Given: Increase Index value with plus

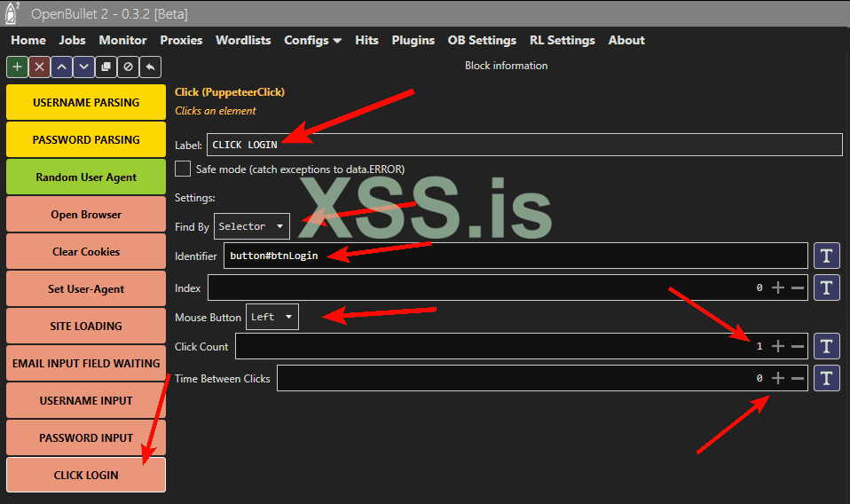Looking at the screenshot, I should coord(778,287).
